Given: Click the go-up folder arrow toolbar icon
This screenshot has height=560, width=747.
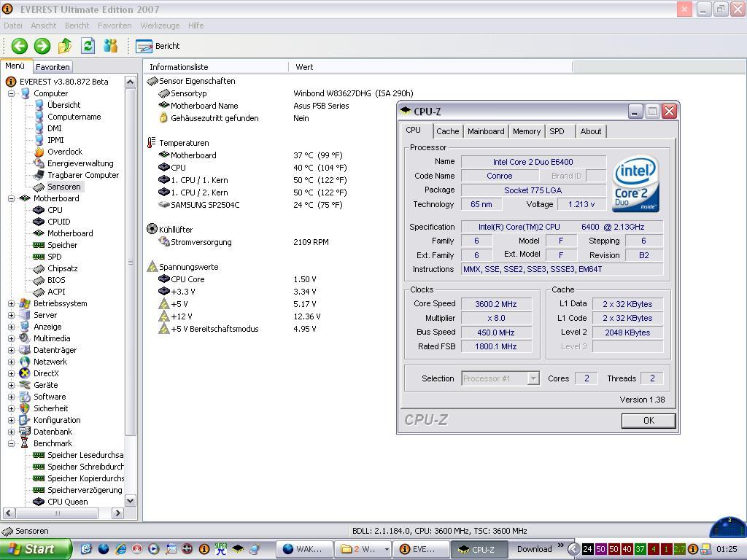Looking at the screenshot, I should (65, 46).
